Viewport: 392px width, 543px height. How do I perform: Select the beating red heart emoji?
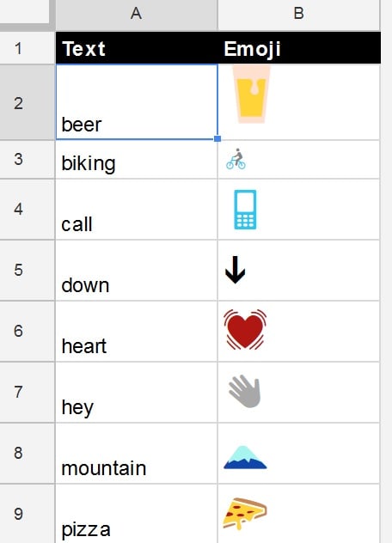pyautogui.click(x=245, y=329)
